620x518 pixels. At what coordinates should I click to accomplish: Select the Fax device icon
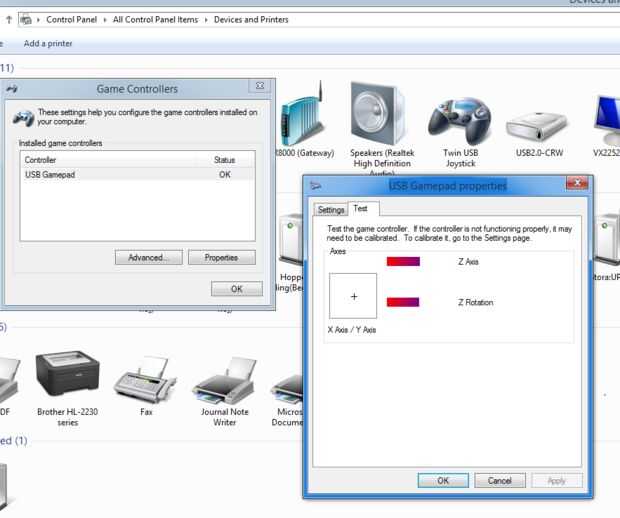pyautogui.click(x=145, y=380)
